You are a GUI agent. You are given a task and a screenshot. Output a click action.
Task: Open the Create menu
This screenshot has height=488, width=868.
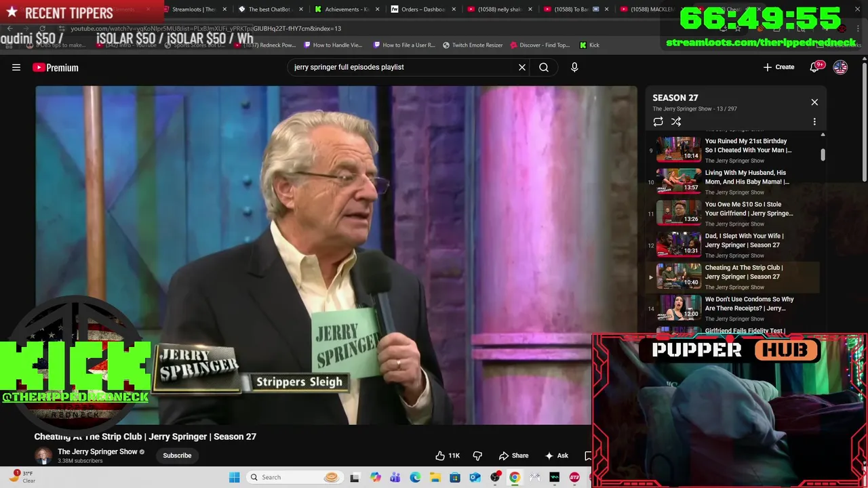[778, 67]
